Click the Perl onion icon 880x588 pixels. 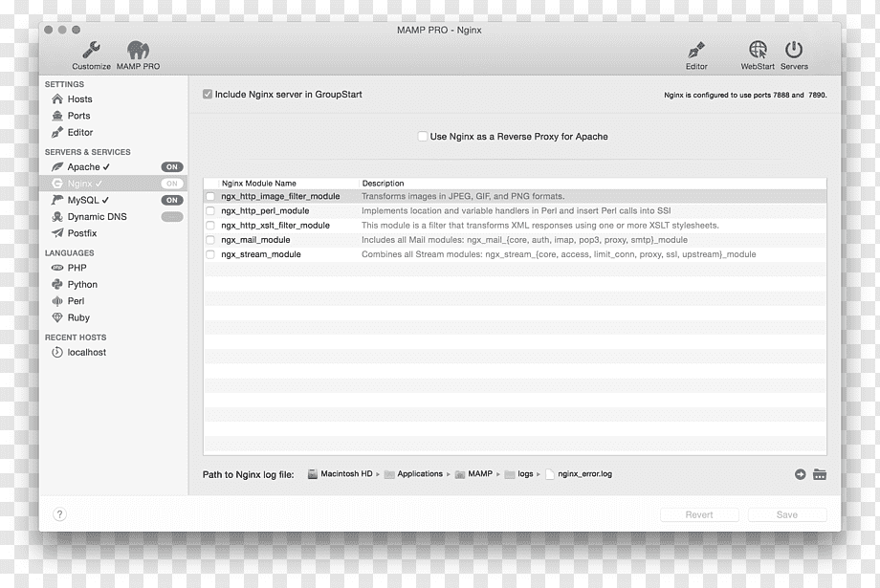pos(57,301)
